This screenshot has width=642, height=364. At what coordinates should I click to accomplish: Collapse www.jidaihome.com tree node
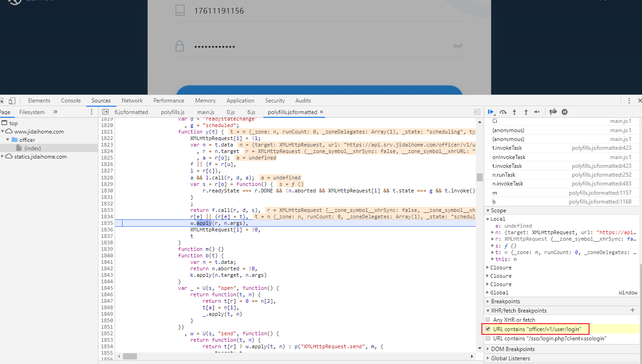(3, 131)
